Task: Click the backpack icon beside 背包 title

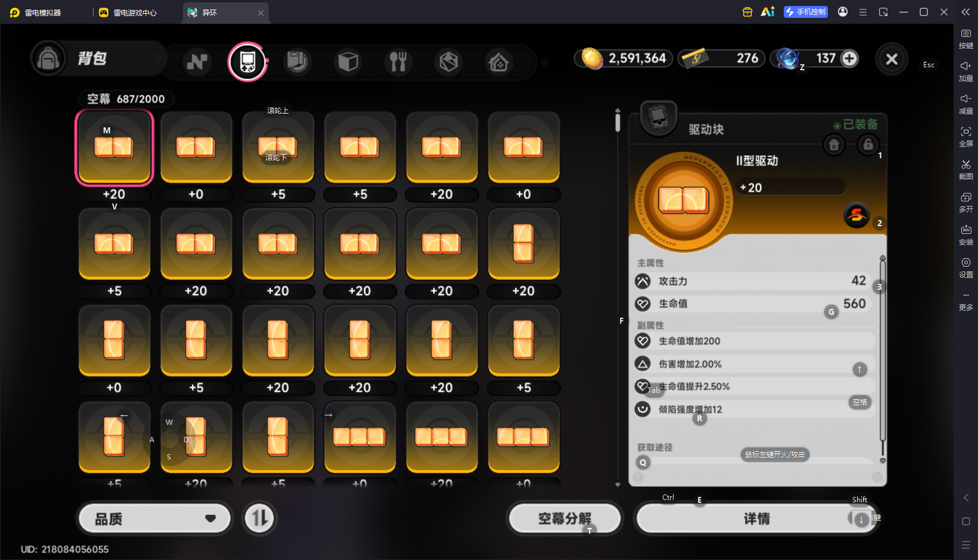Action: click(48, 58)
